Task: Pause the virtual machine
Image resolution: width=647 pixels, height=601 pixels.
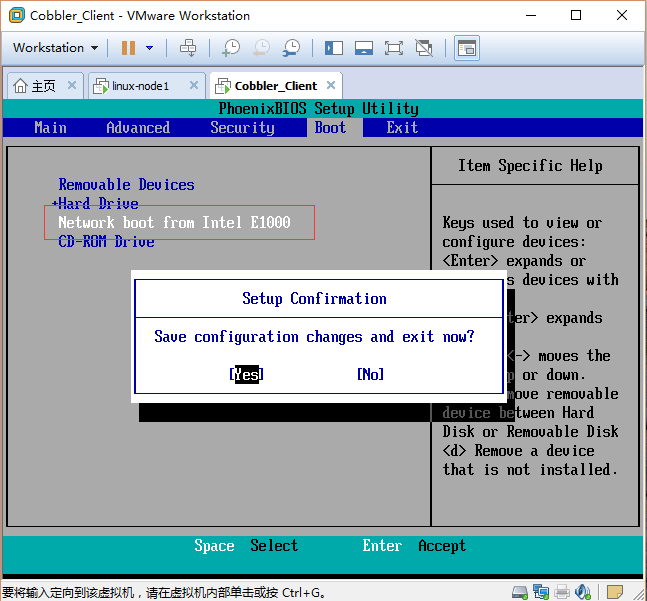Action: click(x=128, y=48)
